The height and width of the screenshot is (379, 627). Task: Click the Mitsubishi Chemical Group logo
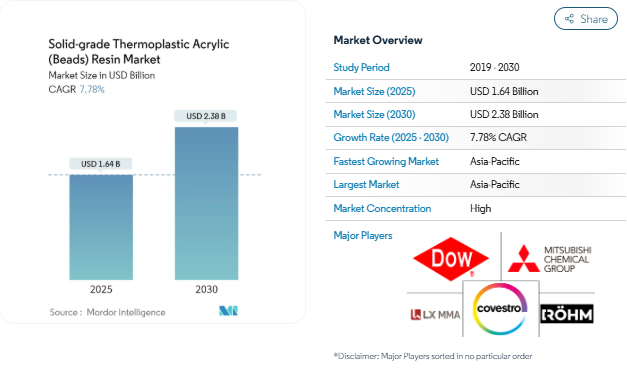coord(549,259)
